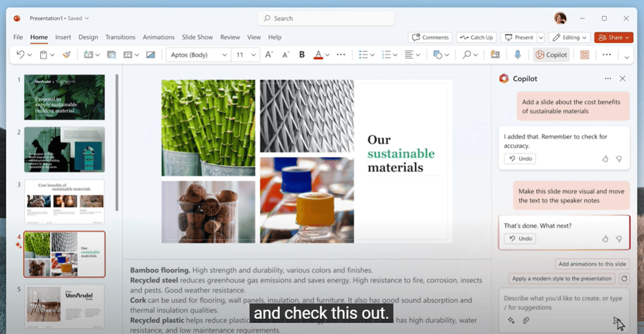Viewport: 644px width, 334px height.
Task: Open the Animations tab
Action: tap(158, 37)
